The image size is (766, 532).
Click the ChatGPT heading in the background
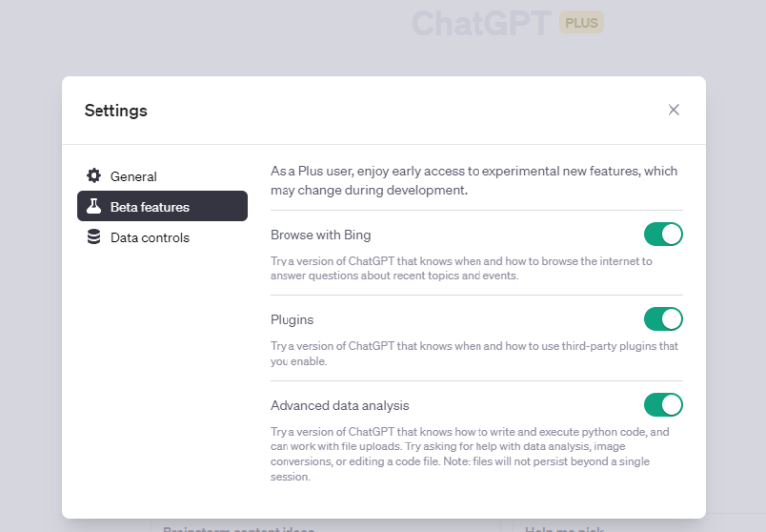coord(481,23)
